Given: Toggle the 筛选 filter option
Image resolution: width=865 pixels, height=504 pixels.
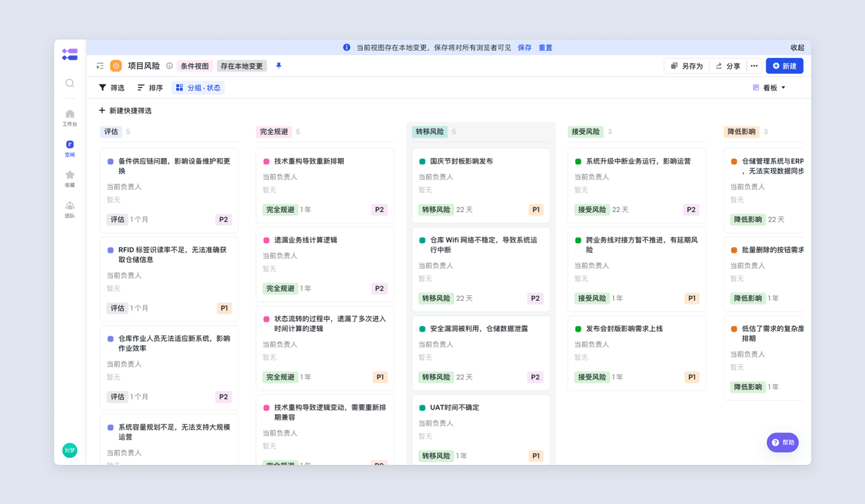Looking at the screenshot, I should pos(112,88).
